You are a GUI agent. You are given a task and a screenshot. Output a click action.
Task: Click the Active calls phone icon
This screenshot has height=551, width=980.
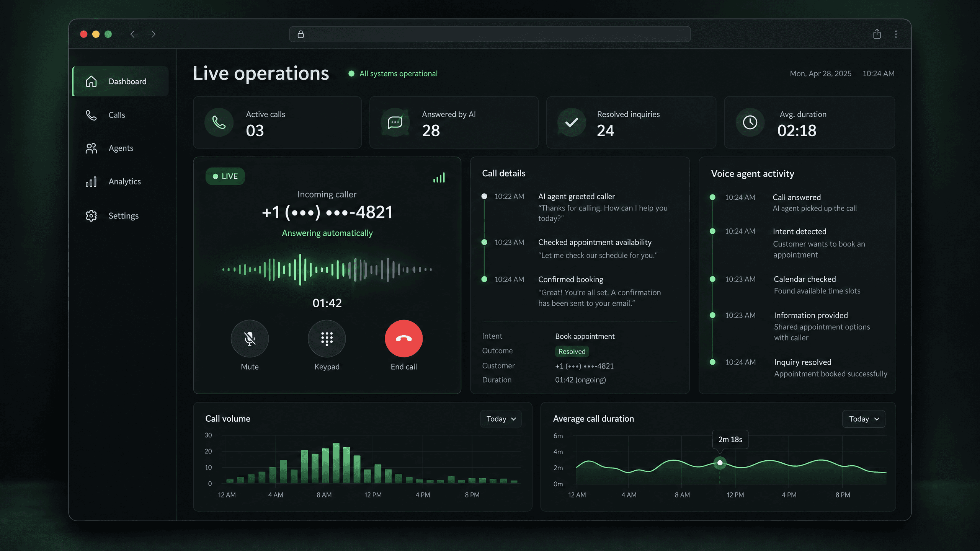click(x=219, y=122)
